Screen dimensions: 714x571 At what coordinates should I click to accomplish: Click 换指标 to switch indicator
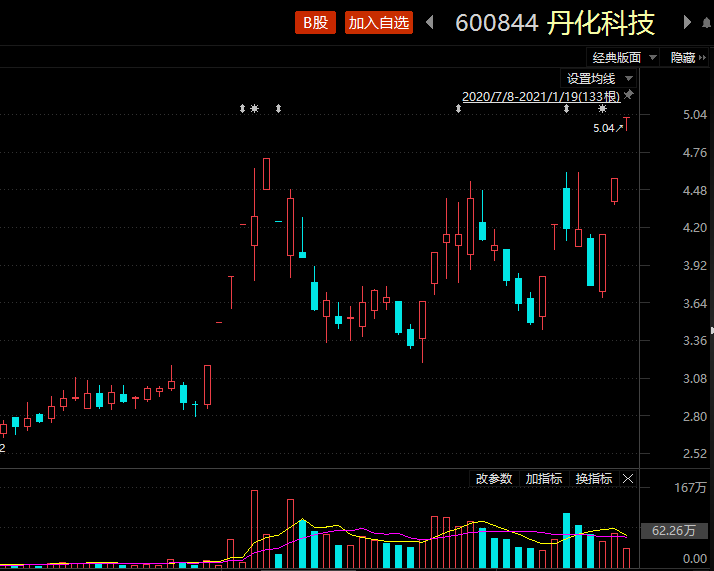(594, 479)
